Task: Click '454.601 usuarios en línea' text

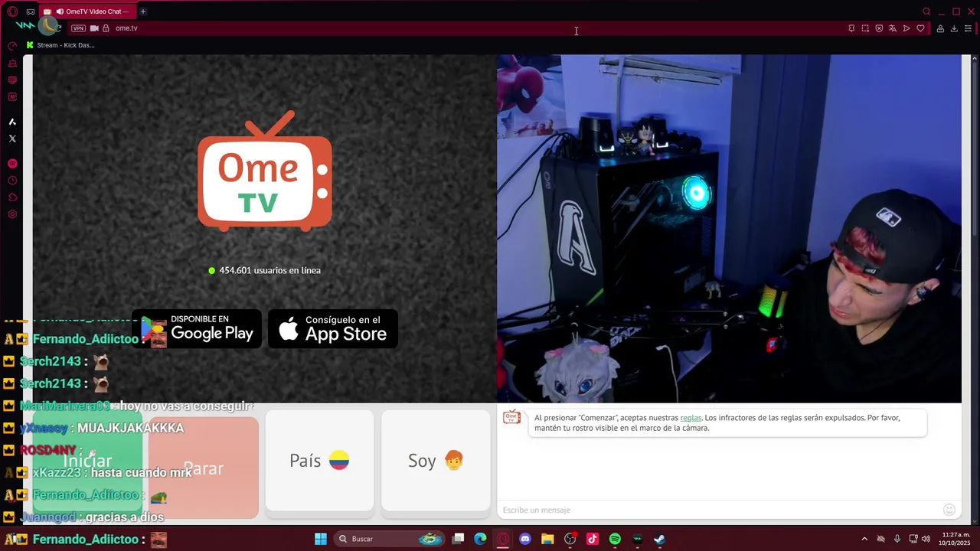Action: point(269,270)
